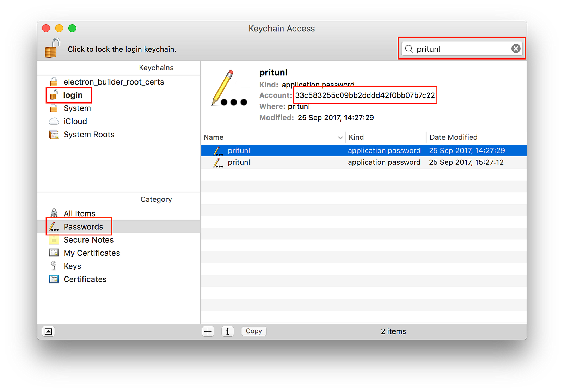Screen dimensions: 564x392
Task: Click the 2 items status text
Action: pyautogui.click(x=393, y=331)
